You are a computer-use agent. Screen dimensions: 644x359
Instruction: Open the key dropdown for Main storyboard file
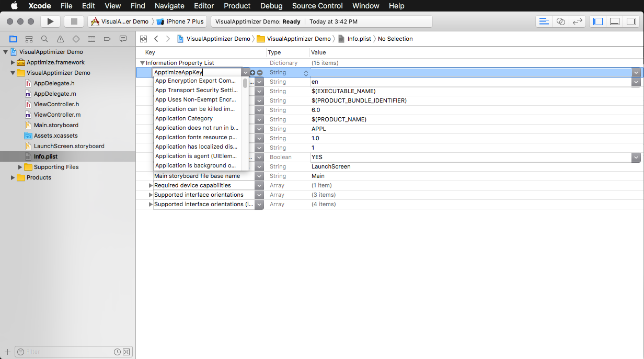259,176
